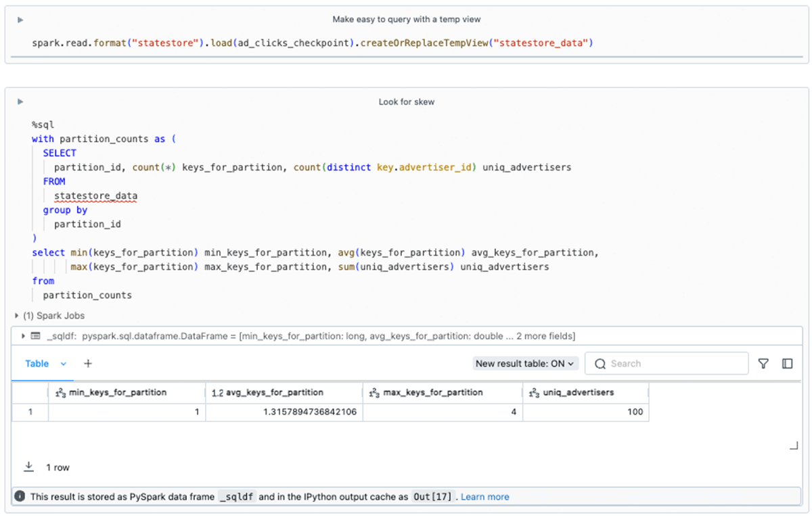
Task: Run the 'Look for skew' cell
Action: 20,102
